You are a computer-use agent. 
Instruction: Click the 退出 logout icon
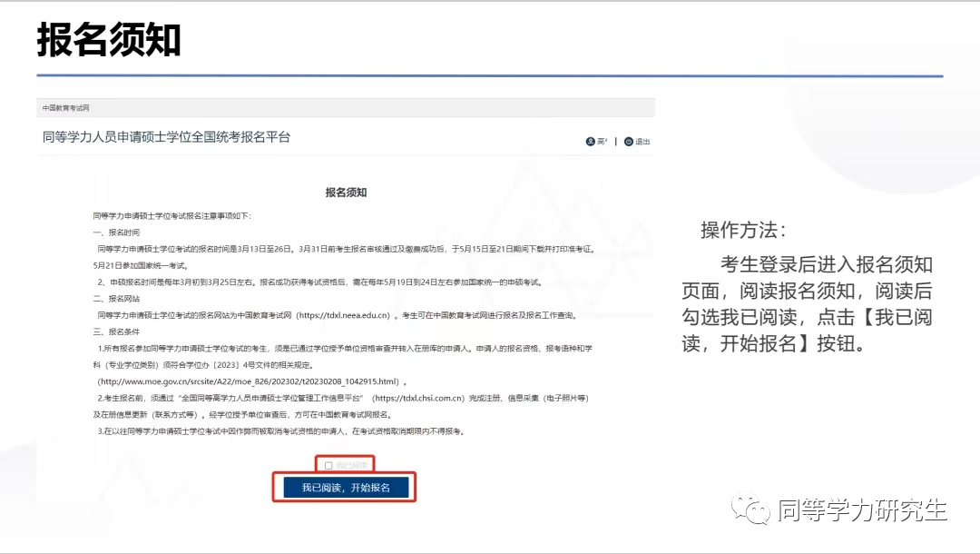(629, 142)
